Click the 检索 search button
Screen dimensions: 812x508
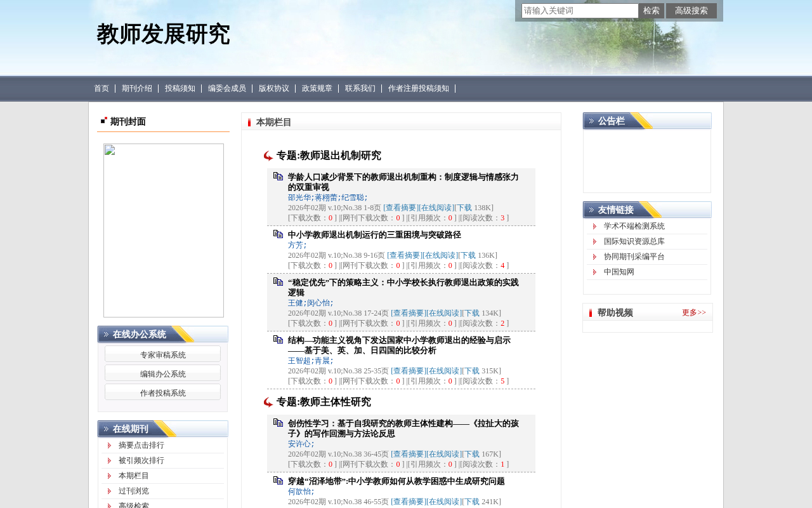pos(652,11)
